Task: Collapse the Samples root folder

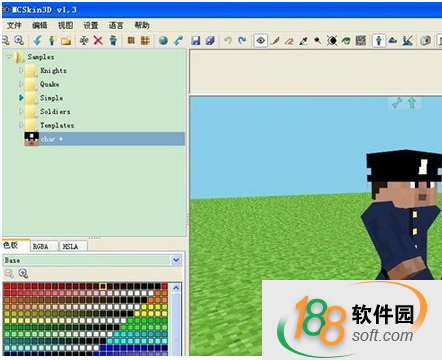Action: [x=9, y=56]
